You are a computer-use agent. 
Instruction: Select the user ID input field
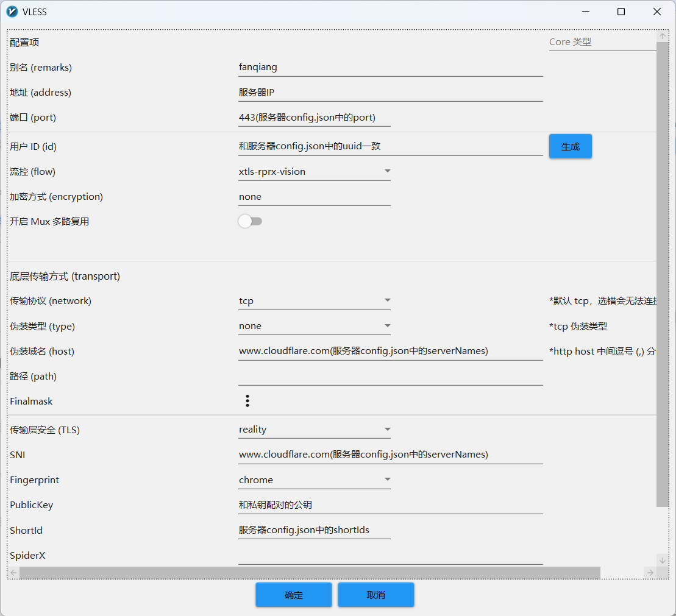pos(390,146)
